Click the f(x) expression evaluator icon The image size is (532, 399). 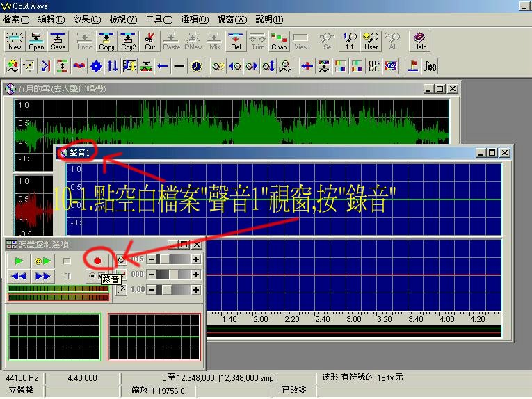pos(430,66)
